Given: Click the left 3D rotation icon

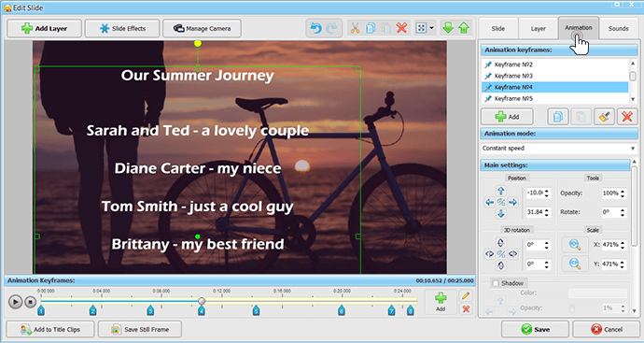Looking at the screenshot, I should (x=490, y=254).
